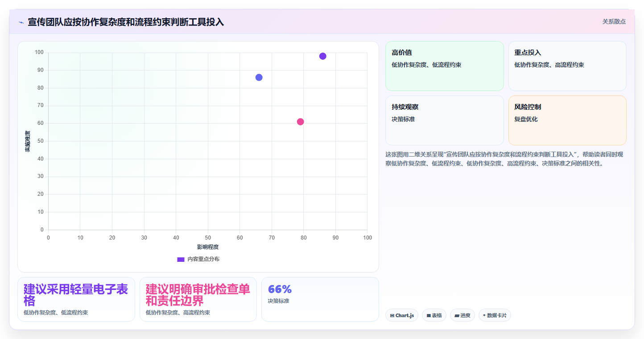Select the 数据卡片 tag
Image resolution: width=644 pixels, height=339 pixels.
495,315
